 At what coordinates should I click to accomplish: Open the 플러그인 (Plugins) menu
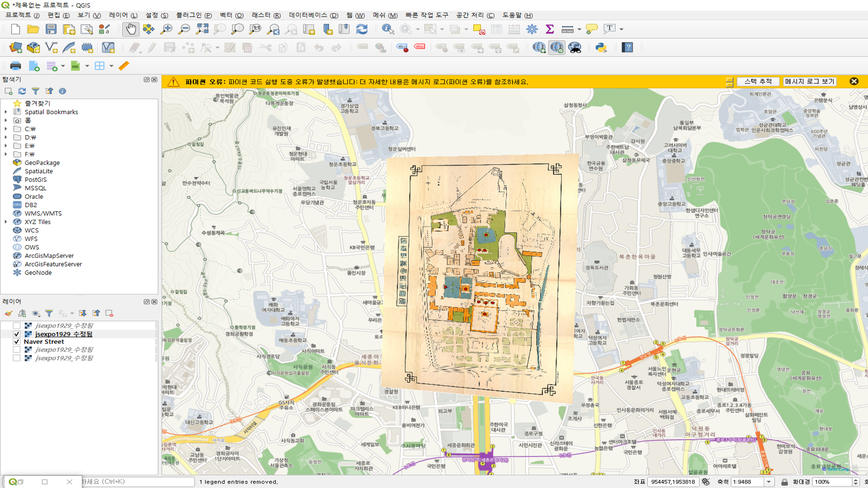click(x=193, y=15)
